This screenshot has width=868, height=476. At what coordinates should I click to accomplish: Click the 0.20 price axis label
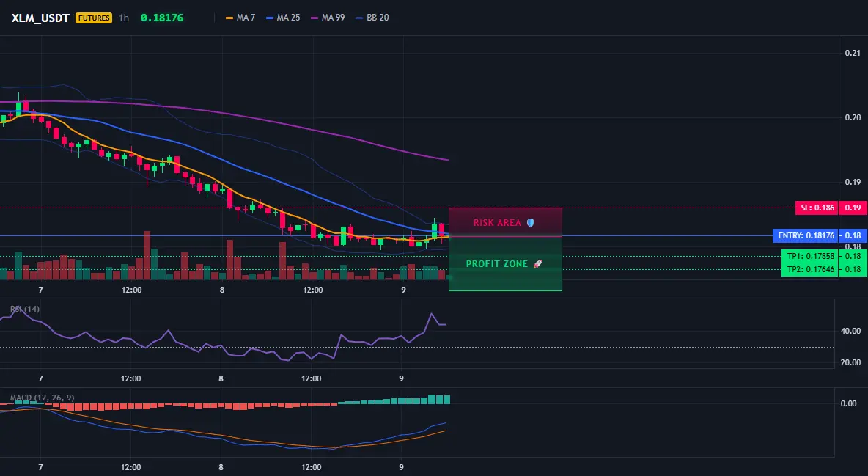pyautogui.click(x=853, y=117)
